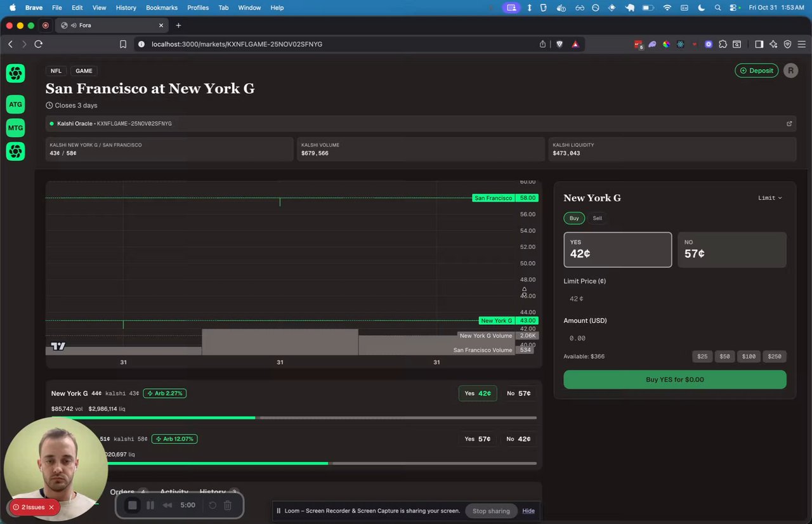Switch to Sell mode
Image resolution: width=812 pixels, height=524 pixels.
(597, 218)
